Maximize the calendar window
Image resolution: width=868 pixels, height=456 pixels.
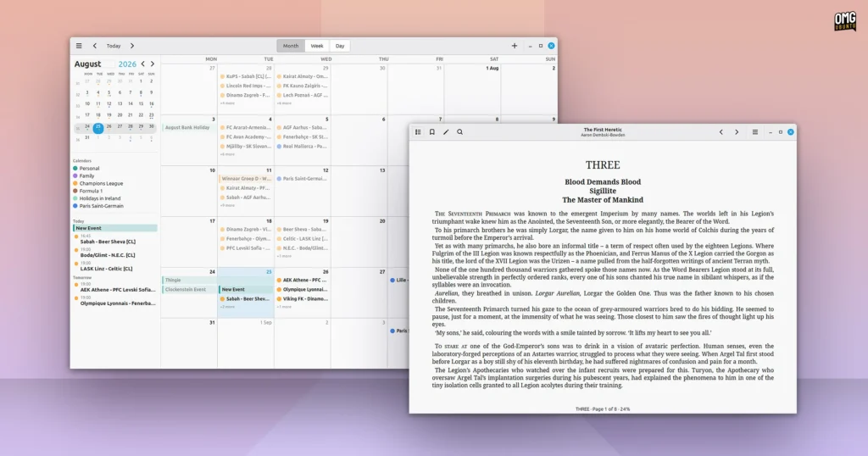click(x=541, y=46)
